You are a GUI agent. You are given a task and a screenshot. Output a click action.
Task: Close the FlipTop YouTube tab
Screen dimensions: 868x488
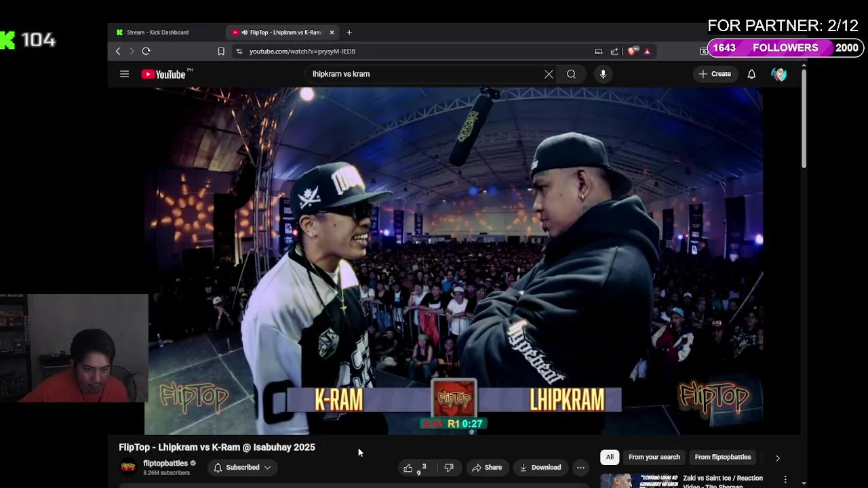[332, 32]
